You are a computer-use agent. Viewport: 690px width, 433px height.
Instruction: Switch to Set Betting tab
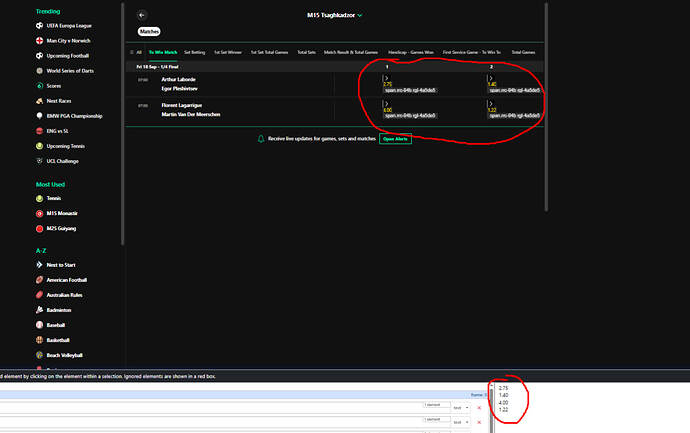tap(195, 52)
